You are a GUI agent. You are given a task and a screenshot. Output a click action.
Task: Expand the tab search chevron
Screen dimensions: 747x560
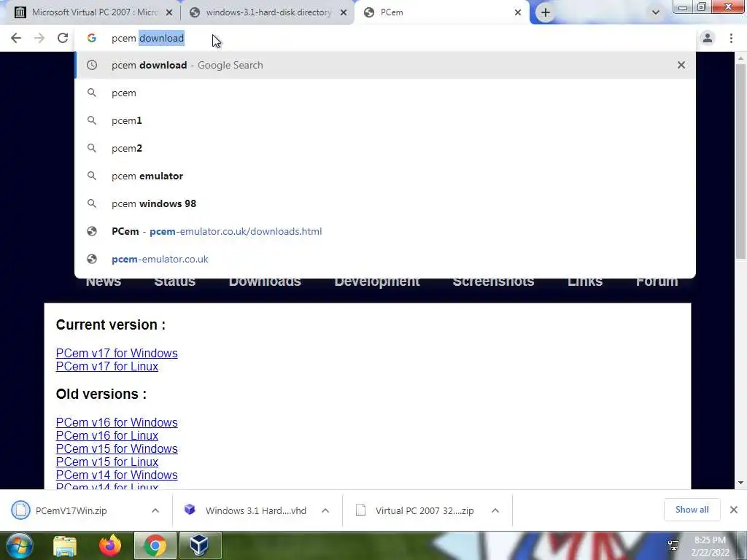(656, 12)
